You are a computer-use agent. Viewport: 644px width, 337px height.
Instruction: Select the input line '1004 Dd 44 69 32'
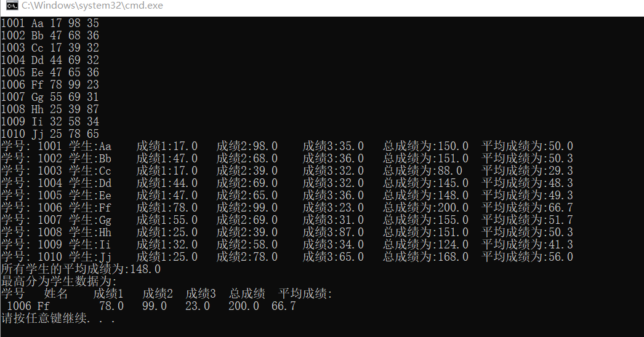click(50, 60)
